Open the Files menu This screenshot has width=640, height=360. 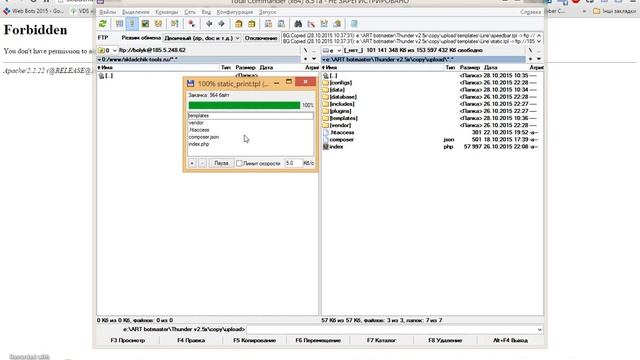(107, 12)
